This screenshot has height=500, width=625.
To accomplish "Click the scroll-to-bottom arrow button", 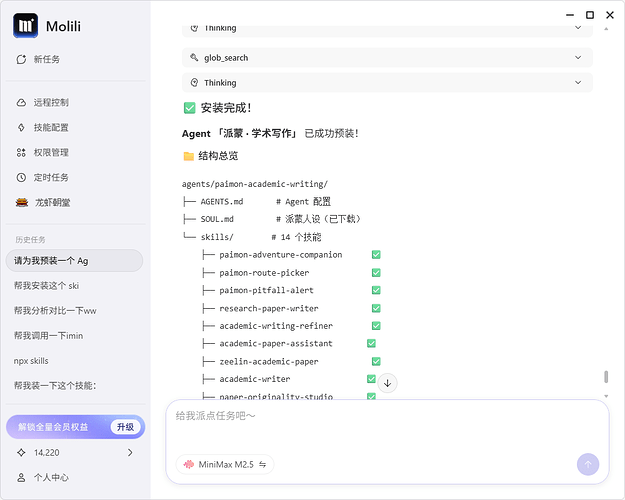I will point(387,383).
